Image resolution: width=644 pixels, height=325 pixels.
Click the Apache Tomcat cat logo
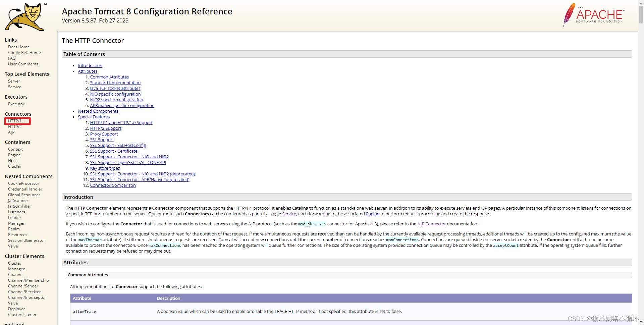tap(25, 17)
